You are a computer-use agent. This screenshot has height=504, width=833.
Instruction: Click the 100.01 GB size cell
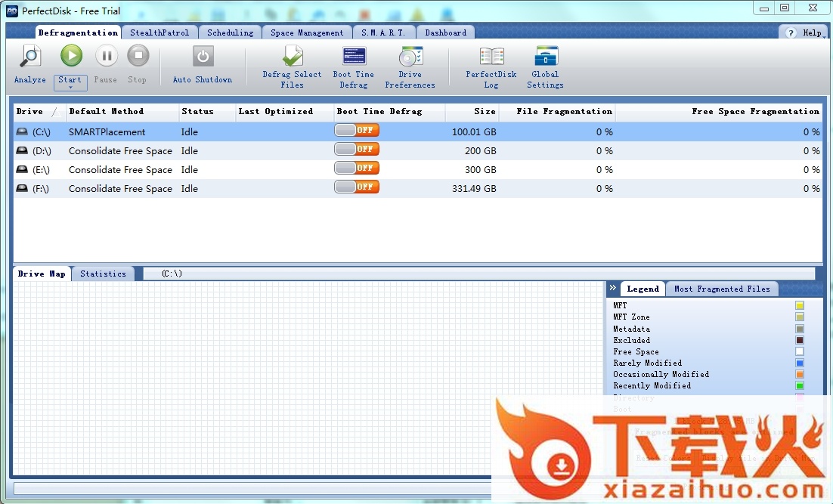coord(474,131)
